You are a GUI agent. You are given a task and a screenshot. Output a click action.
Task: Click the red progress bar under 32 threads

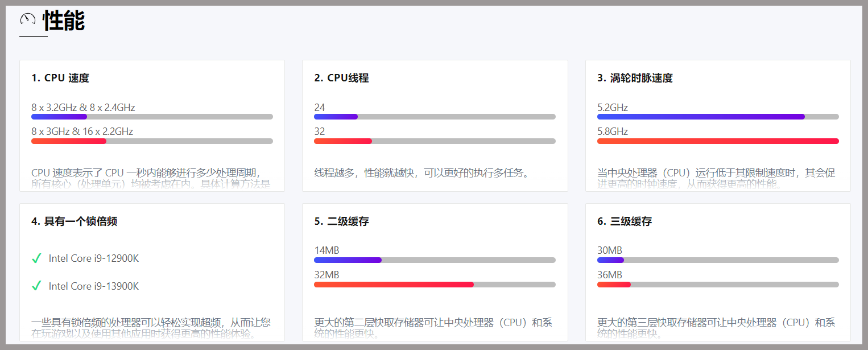[x=342, y=141]
